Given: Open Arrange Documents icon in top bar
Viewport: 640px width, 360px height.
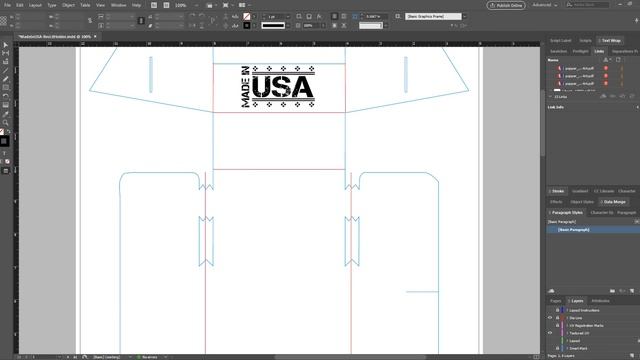Looking at the screenshot, I should pos(242,5).
